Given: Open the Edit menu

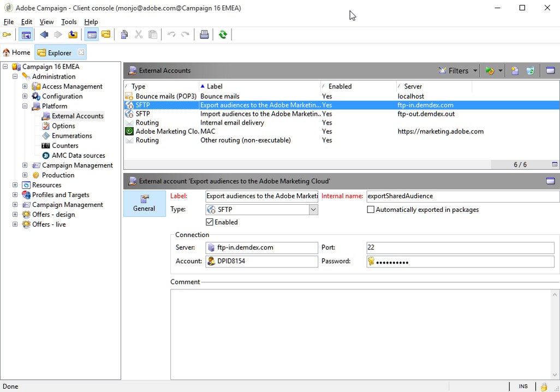Looking at the screenshot, I should pyautogui.click(x=26, y=22).
